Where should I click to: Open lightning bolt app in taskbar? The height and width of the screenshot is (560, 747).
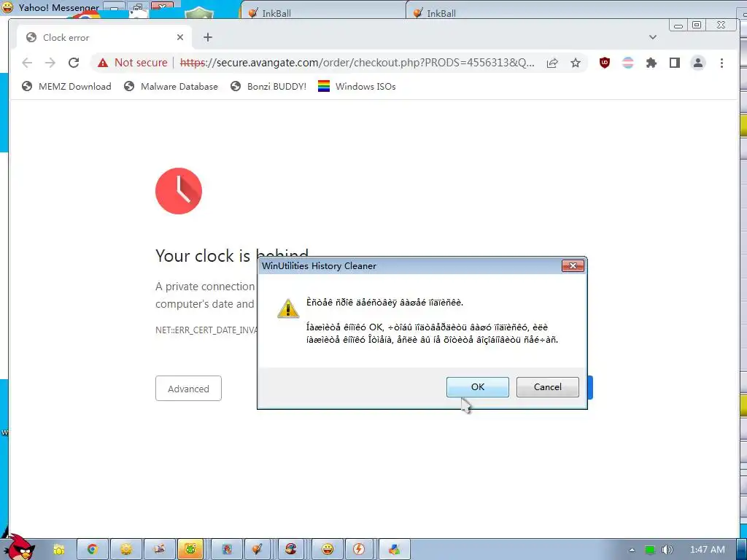point(359,550)
